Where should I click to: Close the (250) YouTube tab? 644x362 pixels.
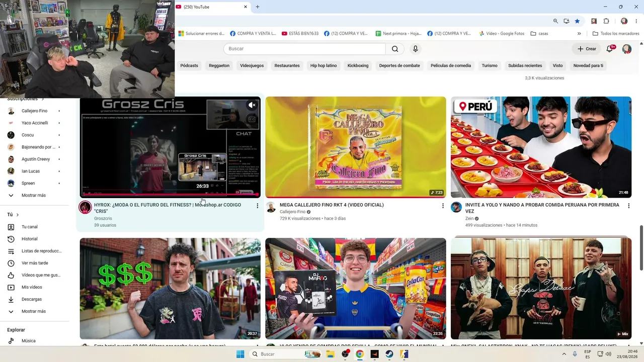pos(246,7)
